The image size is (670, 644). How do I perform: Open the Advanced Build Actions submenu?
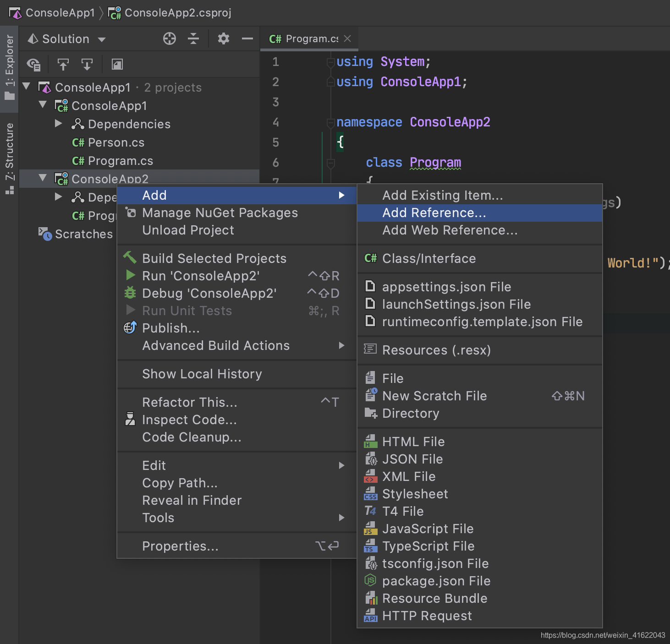[x=341, y=345]
